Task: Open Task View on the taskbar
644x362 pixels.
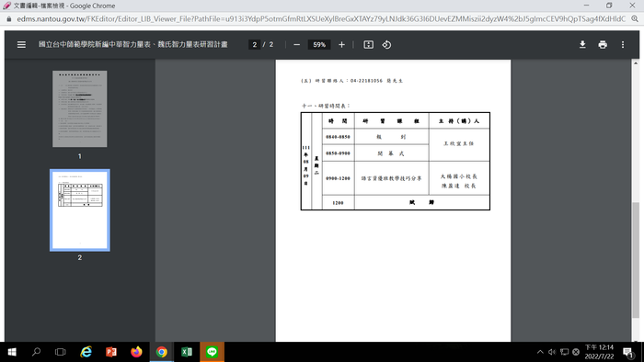Action: tap(61, 352)
